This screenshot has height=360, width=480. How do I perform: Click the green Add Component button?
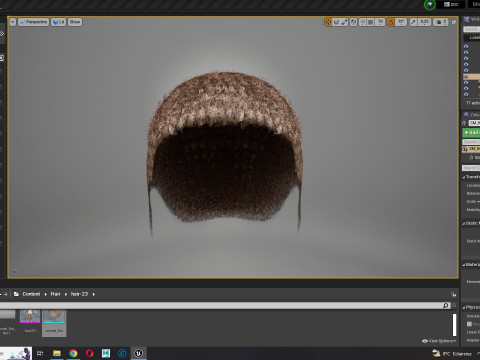pyautogui.click(x=471, y=133)
